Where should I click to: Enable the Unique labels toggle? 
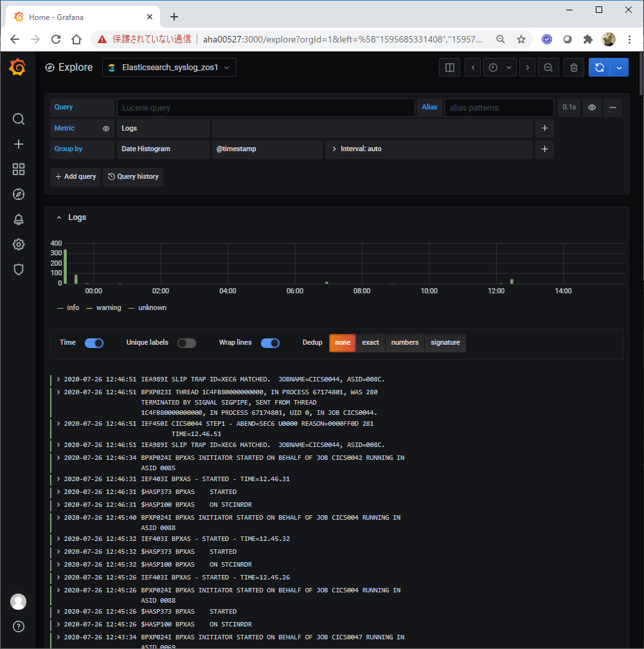pos(186,343)
